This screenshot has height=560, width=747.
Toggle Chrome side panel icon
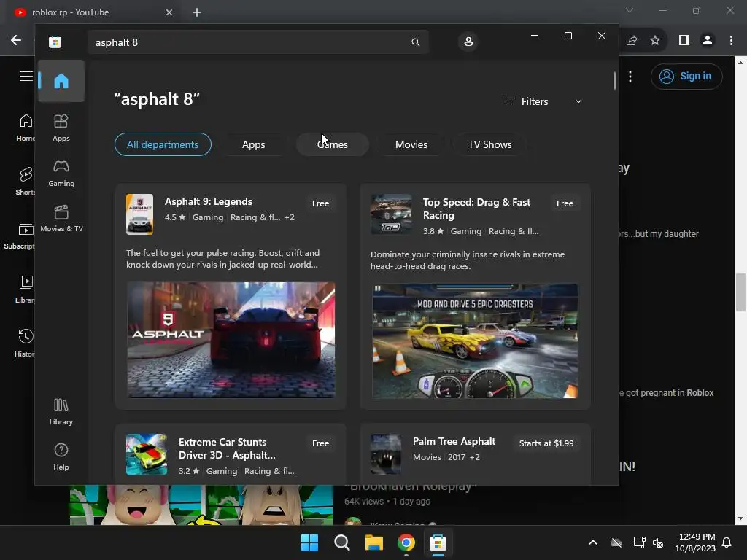coord(684,41)
